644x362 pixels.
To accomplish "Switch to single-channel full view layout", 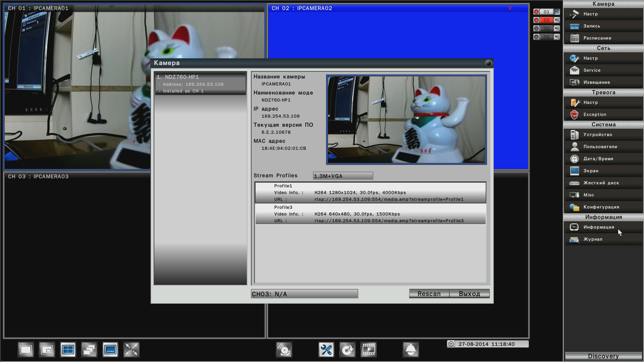I will coord(26,350).
